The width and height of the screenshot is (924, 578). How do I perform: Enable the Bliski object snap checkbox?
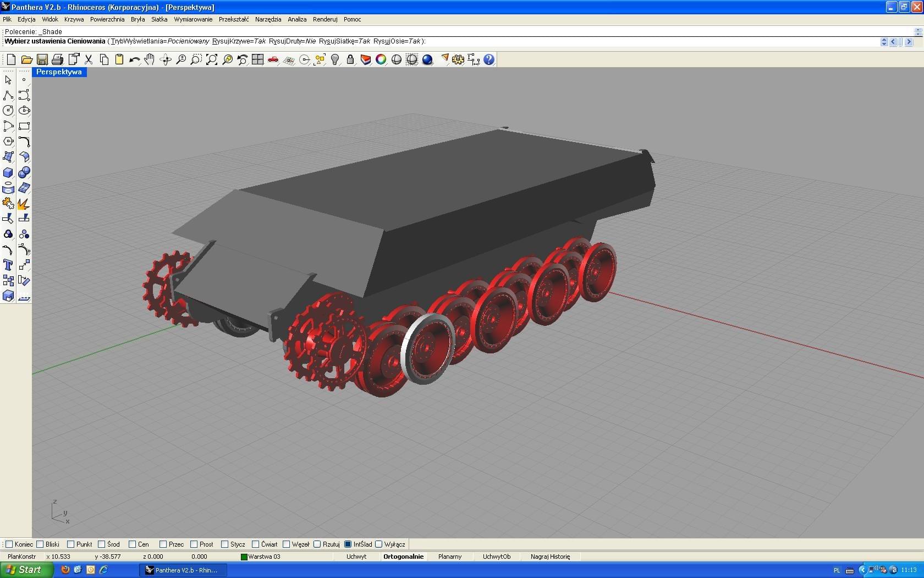point(40,544)
